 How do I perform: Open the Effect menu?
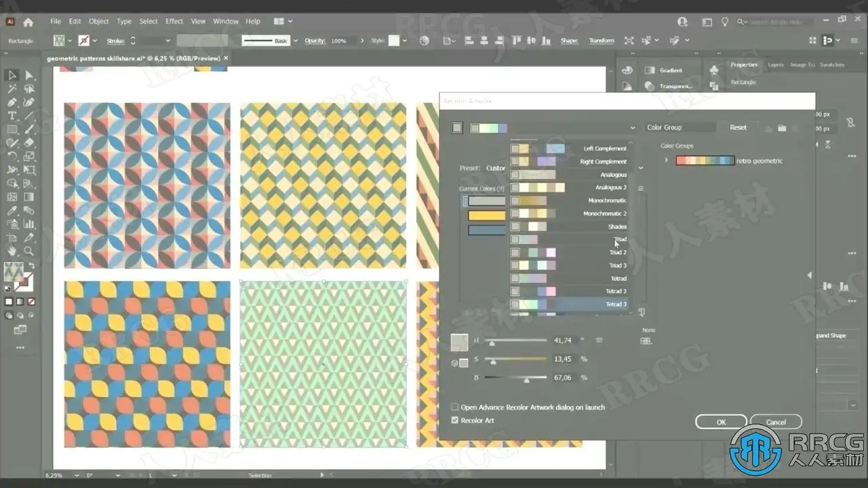coord(174,22)
